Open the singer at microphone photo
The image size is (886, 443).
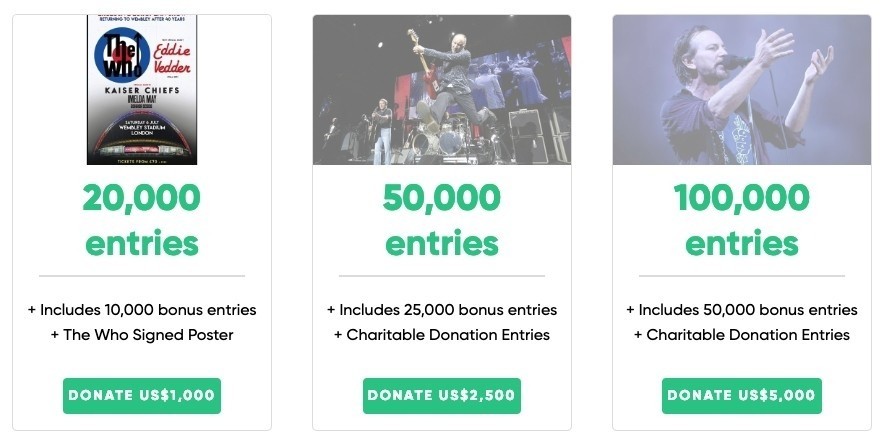pyautogui.click(x=742, y=90)
